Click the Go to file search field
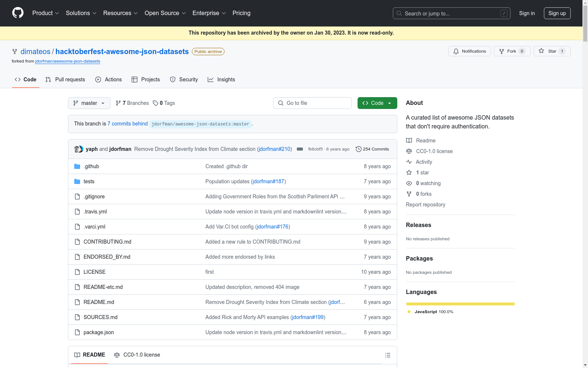This screenshot has height=368, width=588. point(312,103)
